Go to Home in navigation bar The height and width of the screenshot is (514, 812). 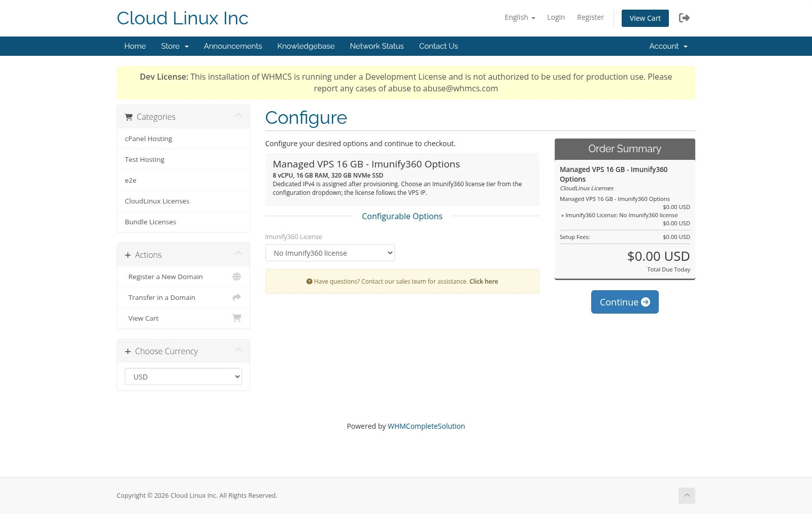[135, 46]
